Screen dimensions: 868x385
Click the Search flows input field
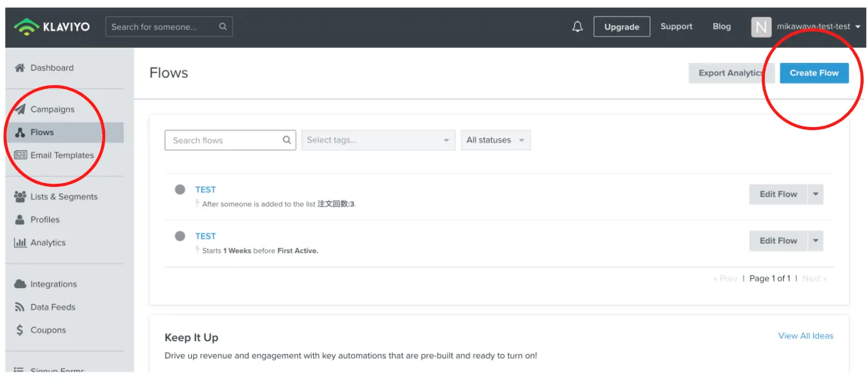pyautogui.click(x=223, y=140)
